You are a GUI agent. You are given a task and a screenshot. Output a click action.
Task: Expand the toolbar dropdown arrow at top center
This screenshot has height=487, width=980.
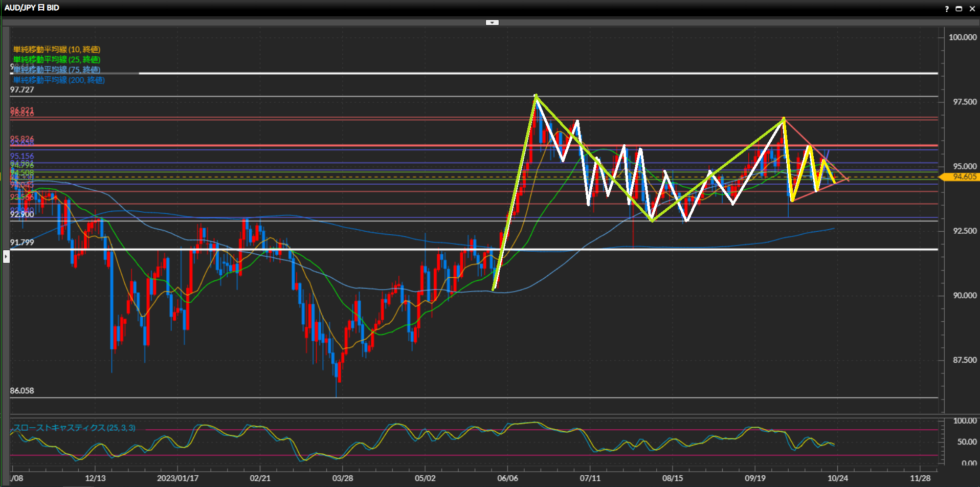pyautogui.click(x=492, y=23)
